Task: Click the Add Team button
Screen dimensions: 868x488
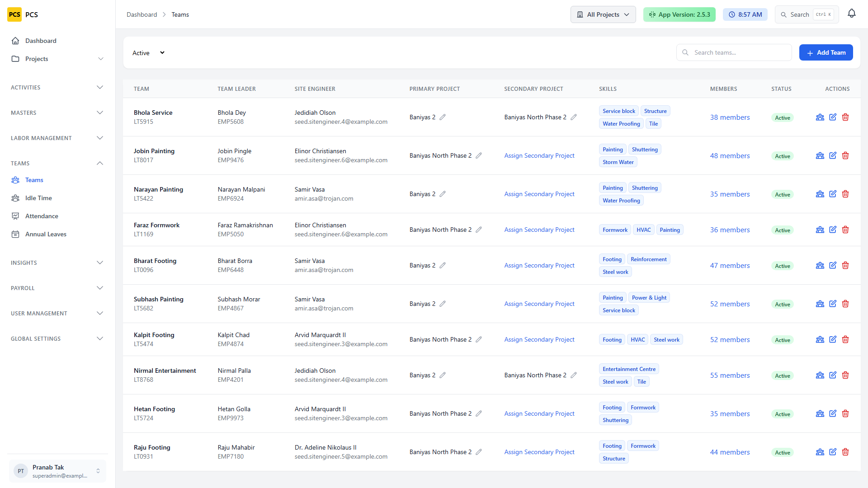Action: [x=826, y=52]
